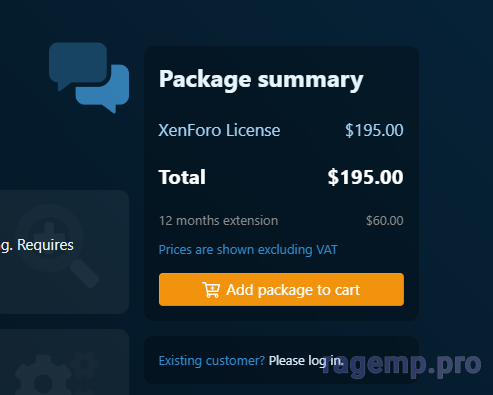Click the shopping cart icon
The height and width of the screenshot is (395, 493).
click(x=211, y=290)
